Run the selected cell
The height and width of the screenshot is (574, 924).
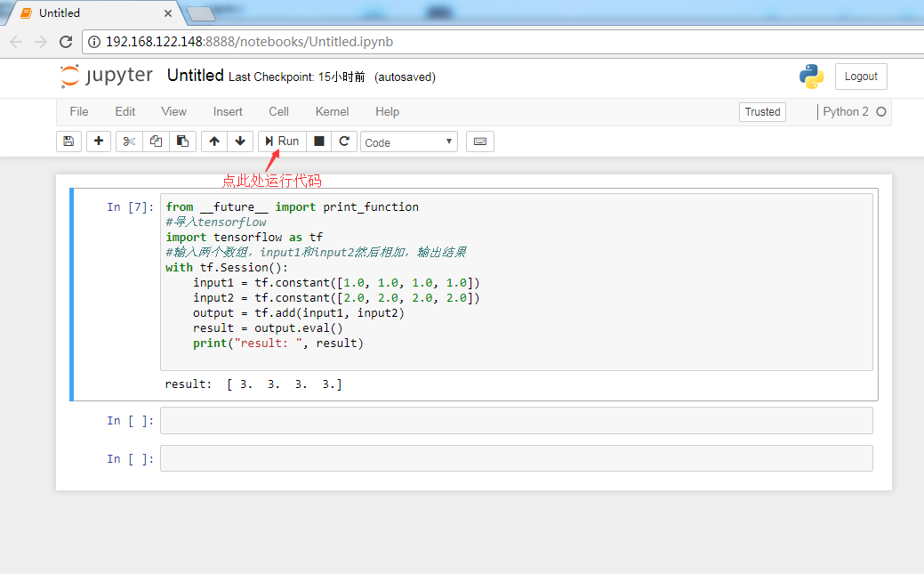coord(282,141)
